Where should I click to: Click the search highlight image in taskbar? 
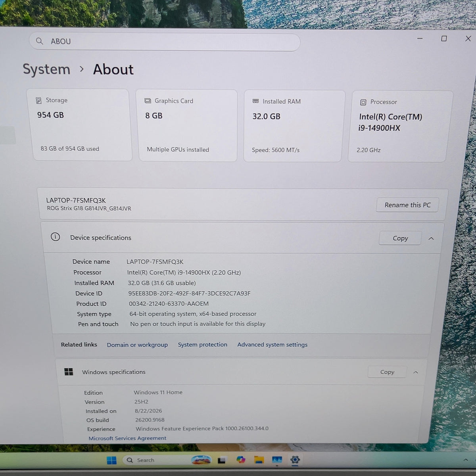coord(201,460)
